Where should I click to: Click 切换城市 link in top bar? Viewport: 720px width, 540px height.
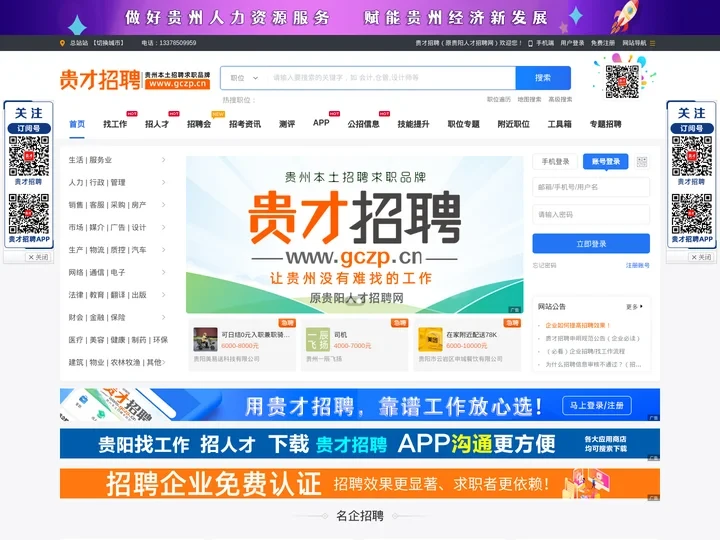[108, 43]
